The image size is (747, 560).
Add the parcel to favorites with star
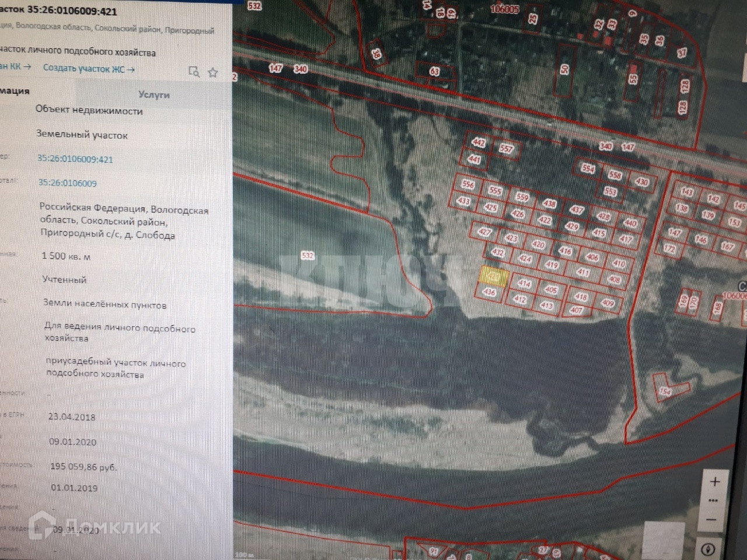pyautogui.click(x=213, y=72)
